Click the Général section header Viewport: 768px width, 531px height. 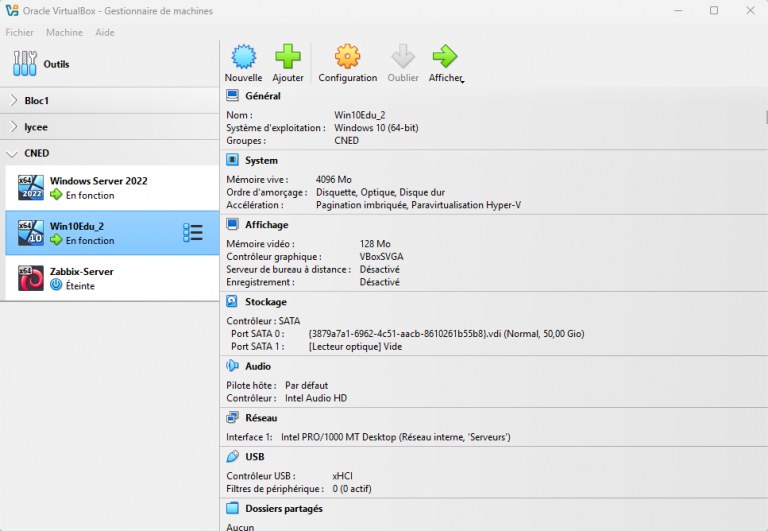pos(262,96)
